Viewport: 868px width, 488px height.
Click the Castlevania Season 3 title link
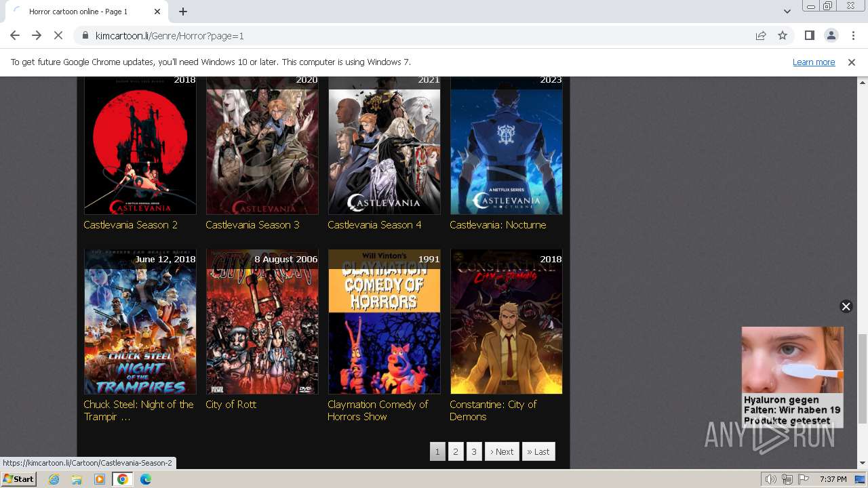(x=252, y=225)
